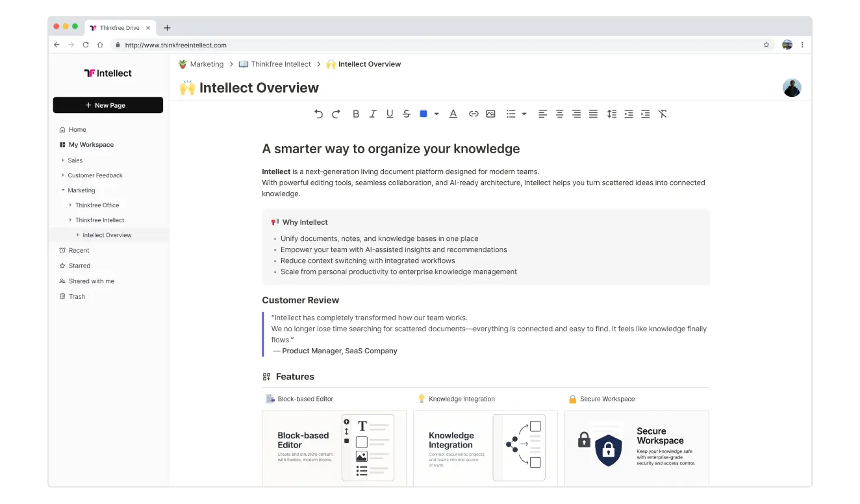Screen dimensions: 860x504
Task: Open Marketing breadcrumb link
Action: tap(206, 64)
